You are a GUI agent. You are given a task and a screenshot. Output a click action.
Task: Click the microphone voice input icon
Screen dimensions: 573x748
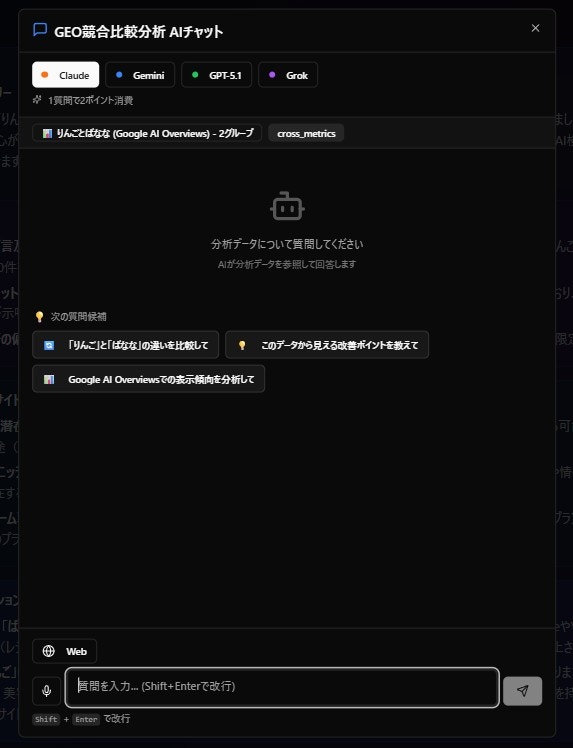coord(46,691)
